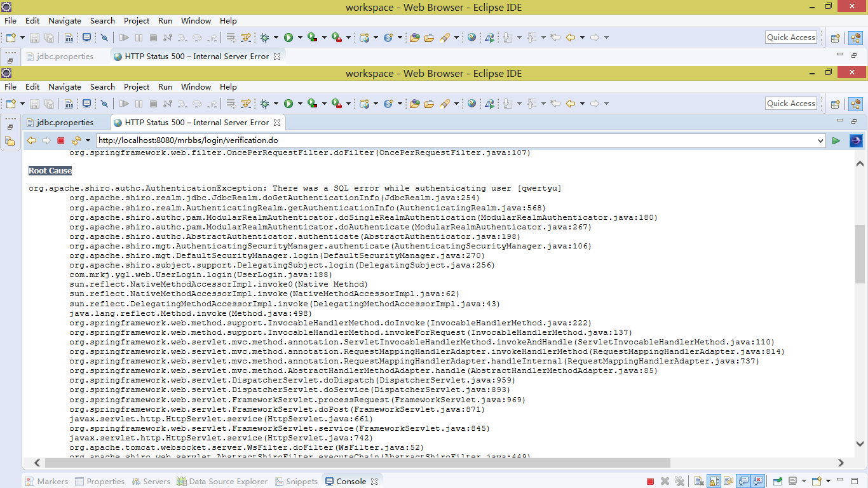Open the Navigate menu in the front window

[65, 87]
